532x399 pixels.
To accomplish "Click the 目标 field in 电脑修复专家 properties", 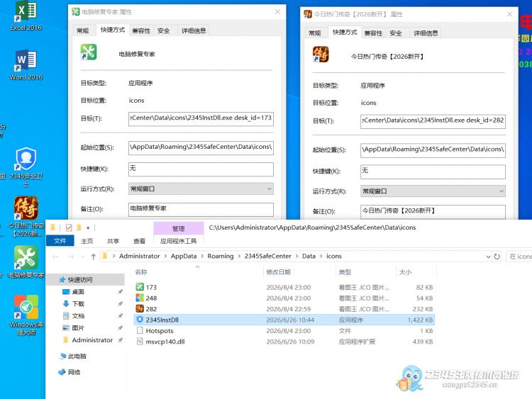I will coord(201,118).
